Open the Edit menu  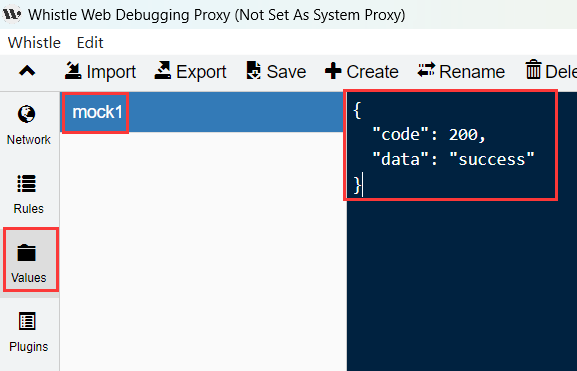90,43
